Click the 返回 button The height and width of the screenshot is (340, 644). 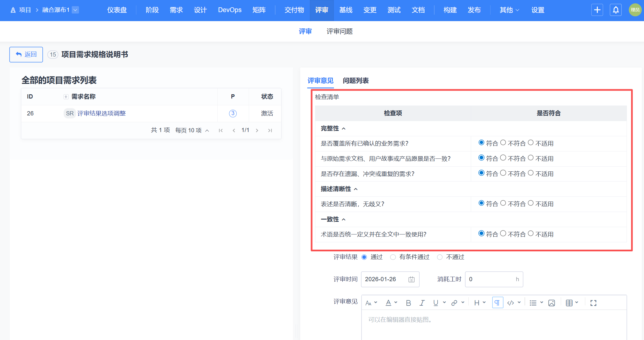click(26, 54)
